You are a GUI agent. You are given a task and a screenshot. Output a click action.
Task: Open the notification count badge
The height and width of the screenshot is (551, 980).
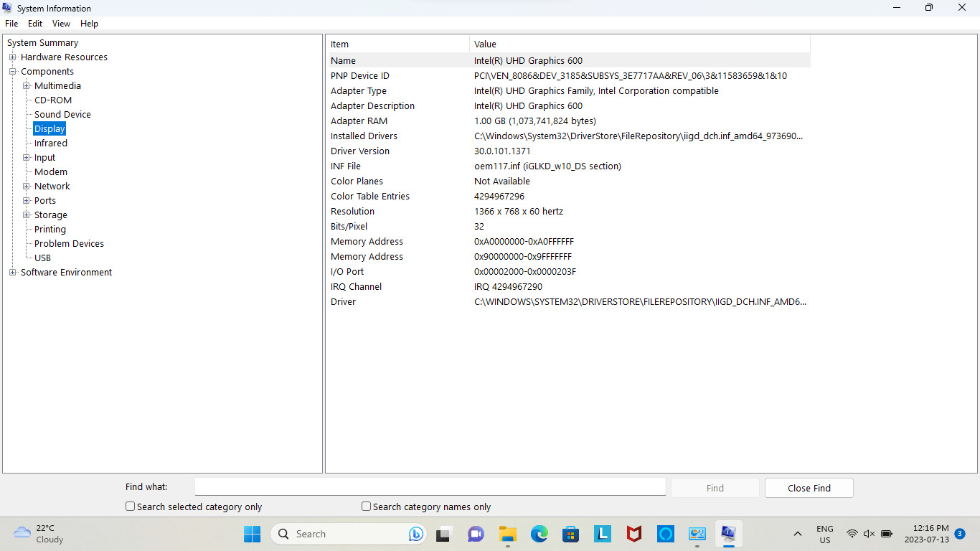point(960,534)
